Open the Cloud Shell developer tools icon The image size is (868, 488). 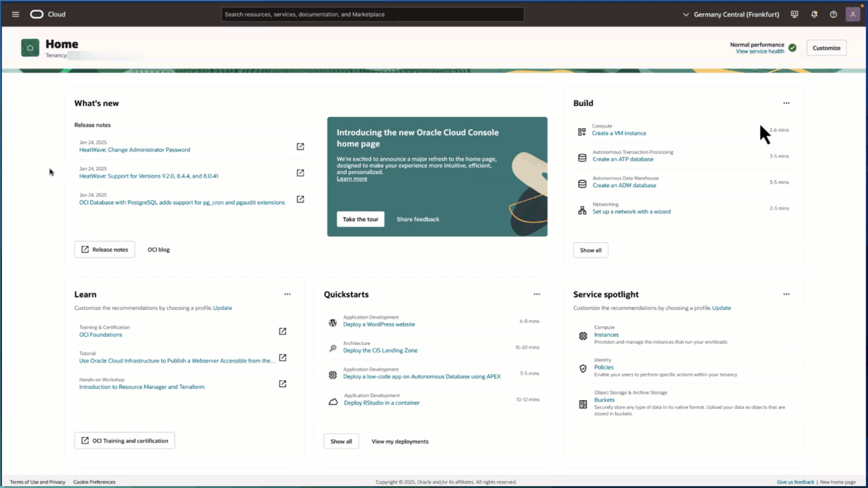tap(794, 14)
